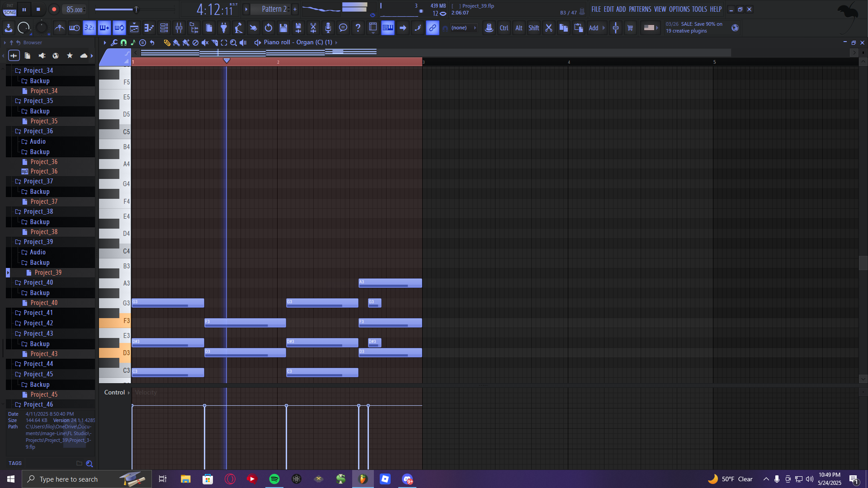
Task: Open the plugin picker plug icon
Action: pyautogui.click(x=224, y=28)
